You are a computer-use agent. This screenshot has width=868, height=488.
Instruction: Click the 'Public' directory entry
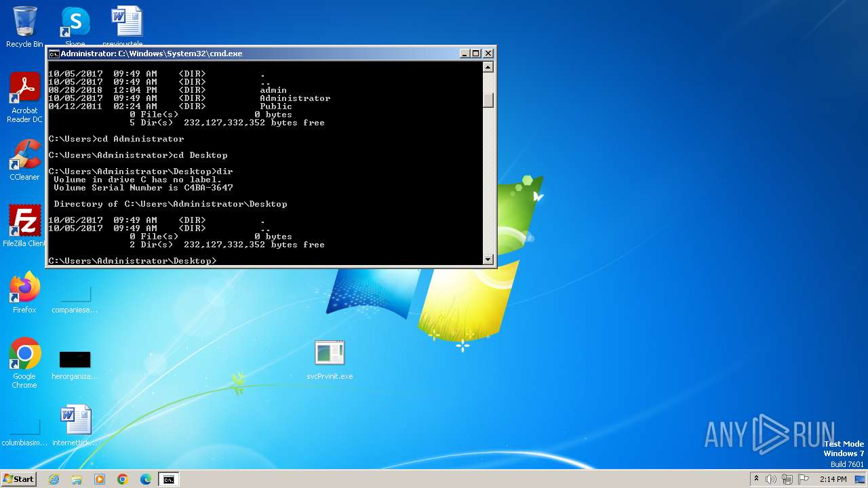pyautogui.click(x=276, y=106)
